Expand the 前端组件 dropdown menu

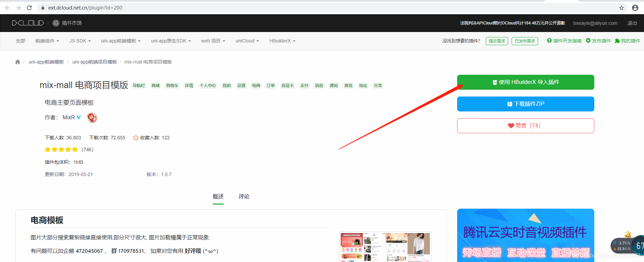tap(47, 41)
